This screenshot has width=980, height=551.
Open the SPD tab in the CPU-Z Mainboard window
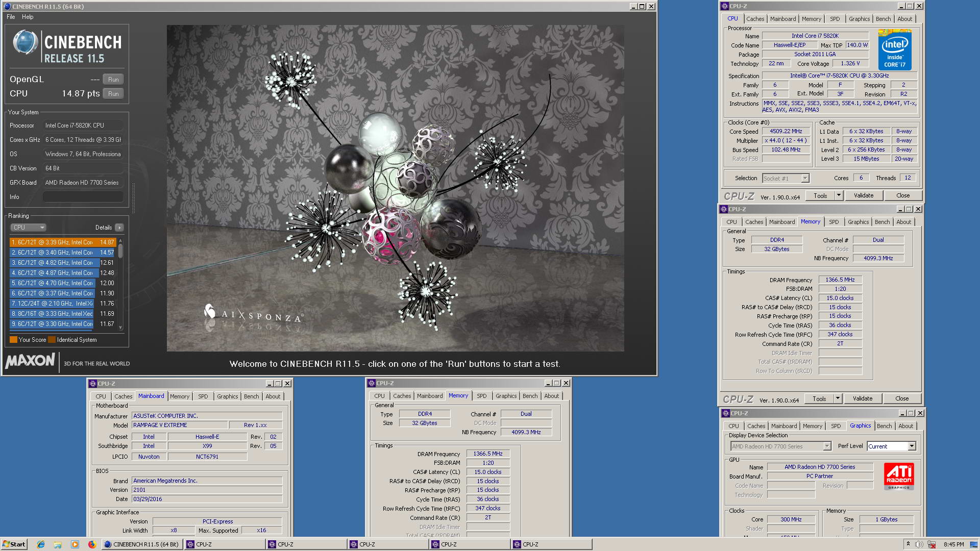click(203, 396)
